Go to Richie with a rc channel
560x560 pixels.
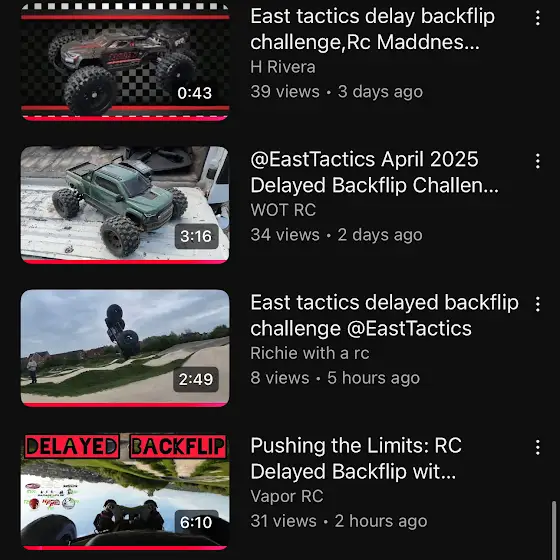[x=310, y=353]
